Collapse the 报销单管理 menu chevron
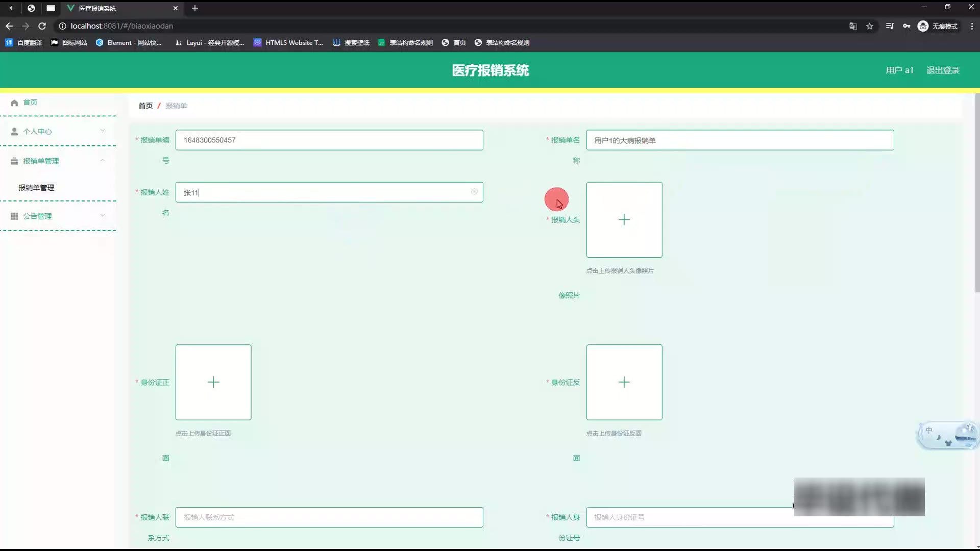 click(x=103, y=160)
